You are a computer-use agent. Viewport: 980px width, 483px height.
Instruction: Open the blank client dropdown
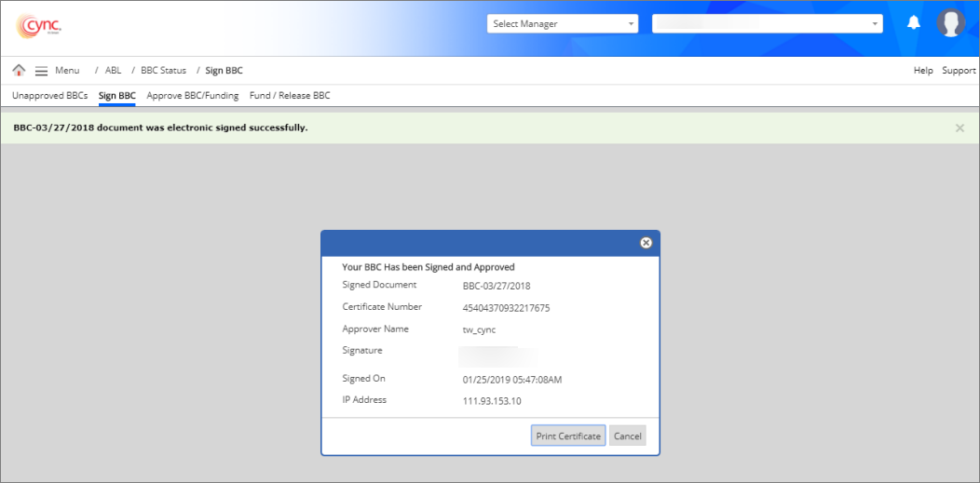(767, 23)
